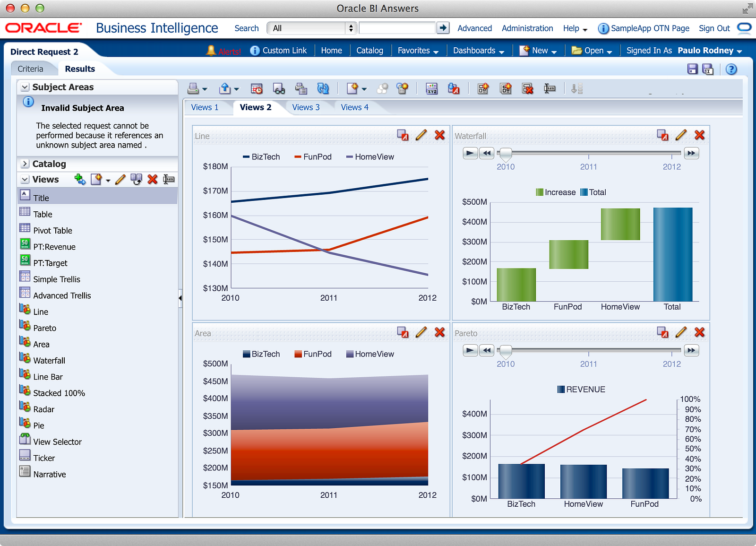756x546 pixels.
Task: Remove the Area chart view with red X
Action: point(439,332)
